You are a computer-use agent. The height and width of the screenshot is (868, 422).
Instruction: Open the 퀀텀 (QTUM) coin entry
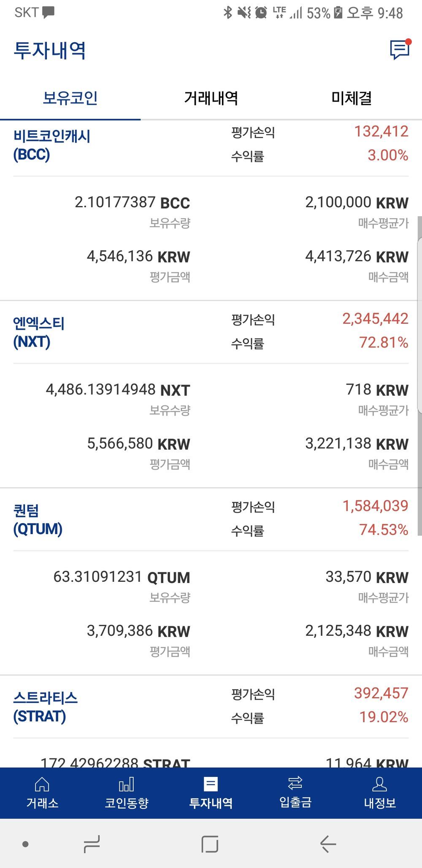click(x=38, y=520)
